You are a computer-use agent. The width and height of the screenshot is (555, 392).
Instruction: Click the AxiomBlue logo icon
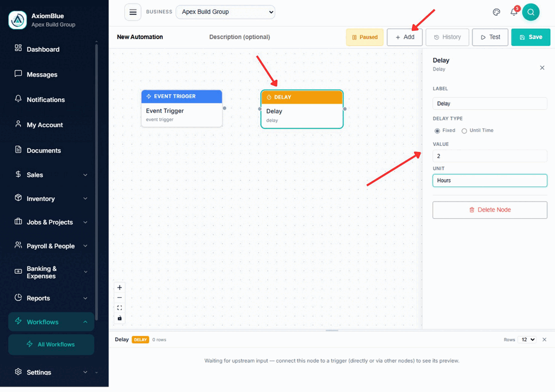17,20
